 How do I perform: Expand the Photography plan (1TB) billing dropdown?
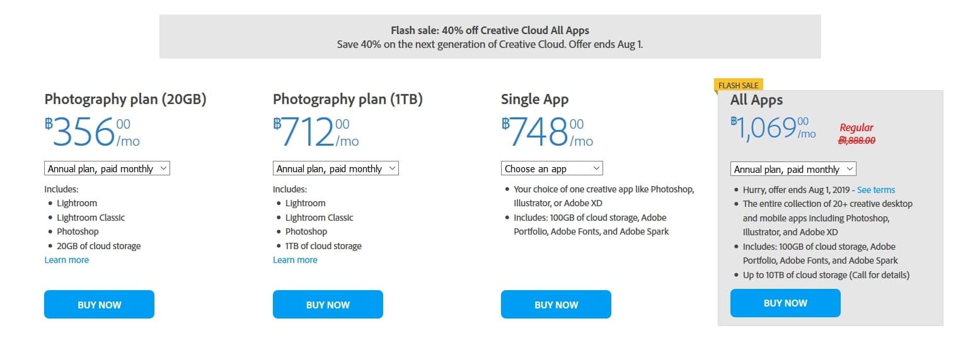pyautogui.click(x=336, y=168)
